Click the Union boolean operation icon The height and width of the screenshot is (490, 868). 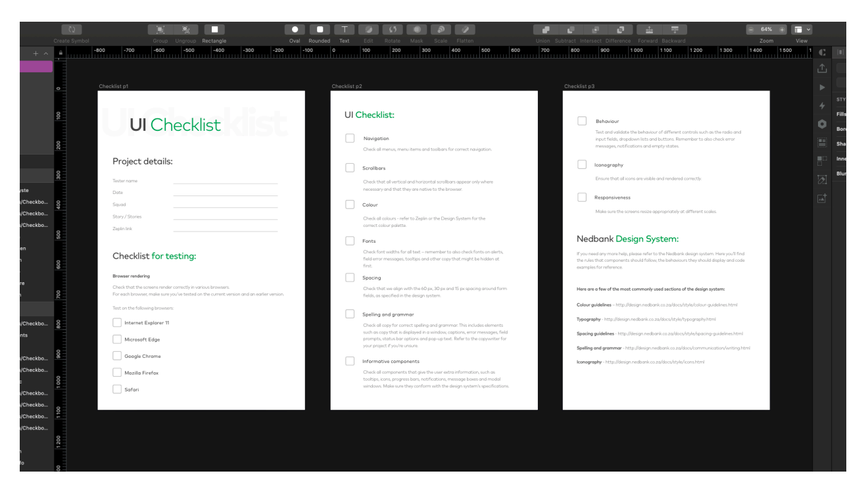point(545,30)
